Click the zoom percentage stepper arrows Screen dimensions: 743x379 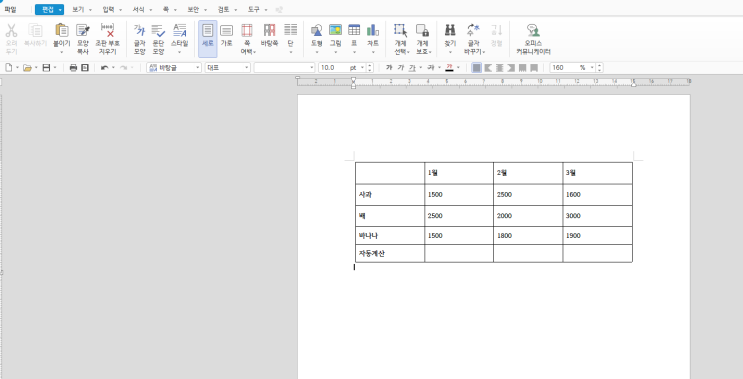point(600,68)
